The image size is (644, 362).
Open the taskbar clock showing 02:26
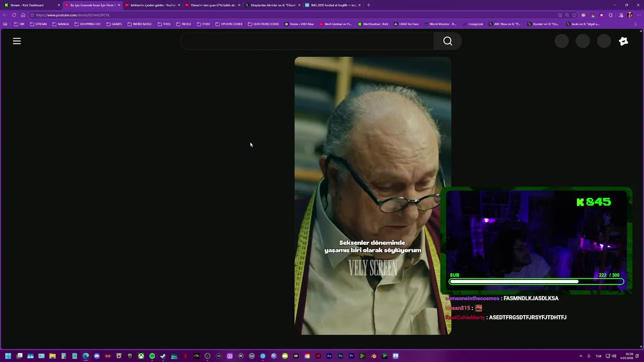[x=627, y=356]
